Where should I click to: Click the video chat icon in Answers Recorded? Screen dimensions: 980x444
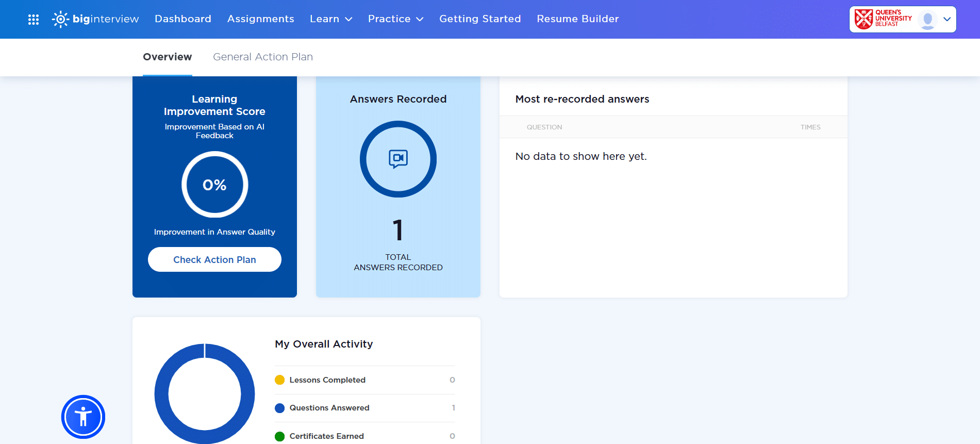pyautogui.click(x=398, y=159)
